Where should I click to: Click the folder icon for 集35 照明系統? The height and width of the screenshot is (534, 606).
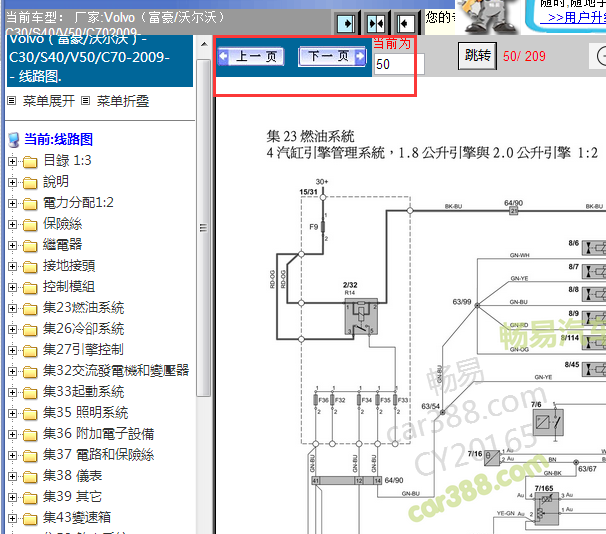[x=30, y=414]
